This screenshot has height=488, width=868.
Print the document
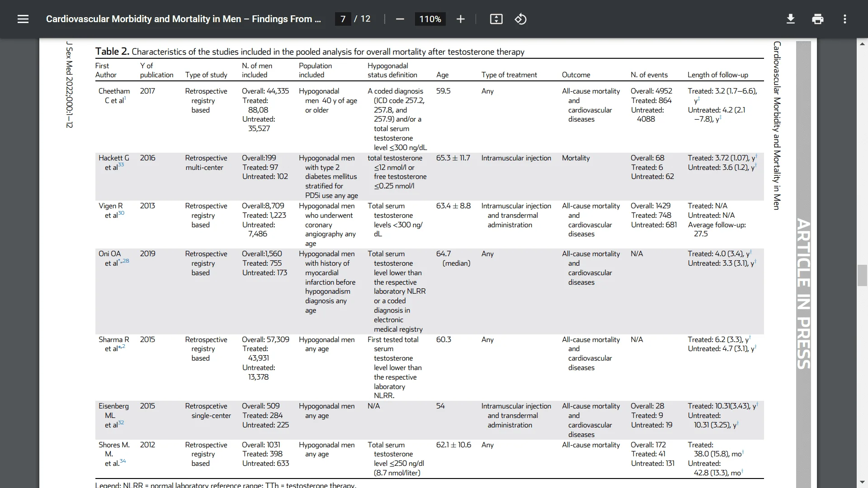click(x=817, y=19)
